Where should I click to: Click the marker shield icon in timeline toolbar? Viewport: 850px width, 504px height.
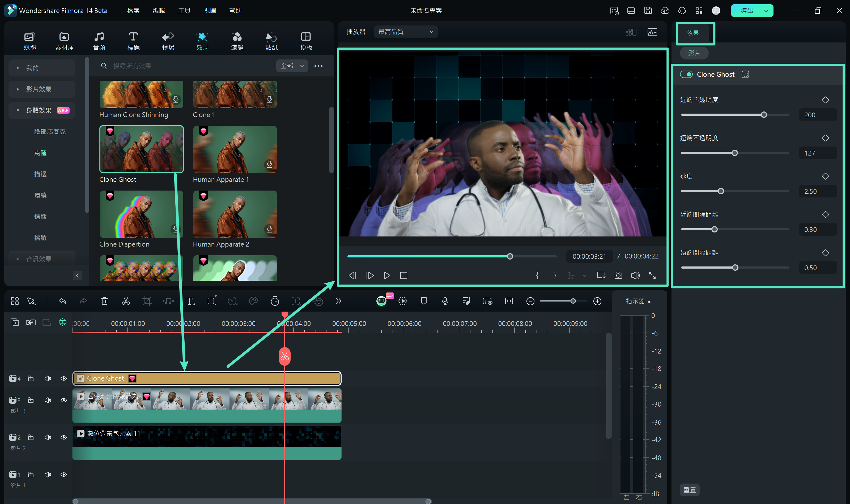(423, 301)
